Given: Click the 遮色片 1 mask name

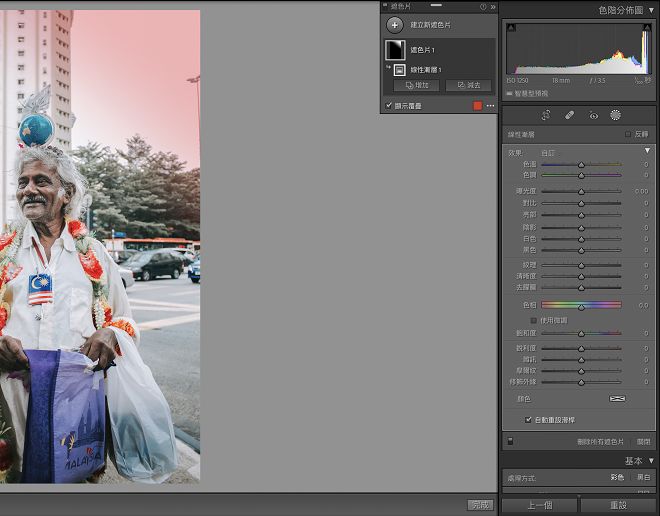Looking at the screenshot, I should click(423, 50).
